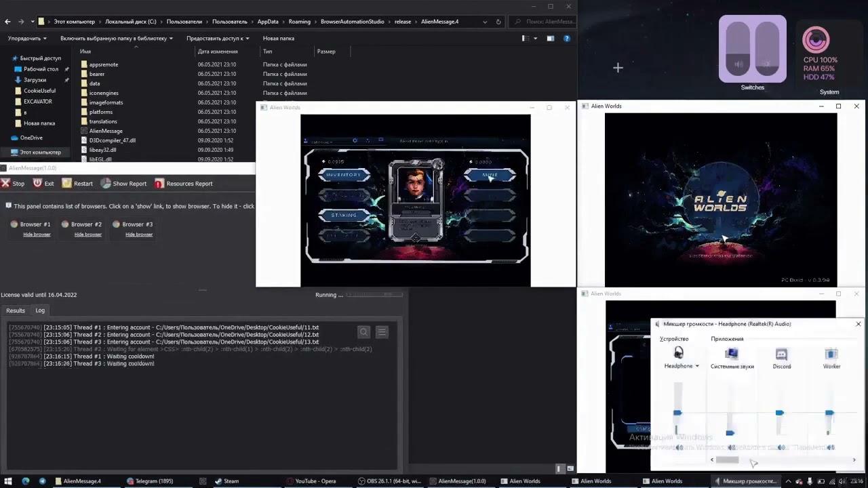Switch to the Log tab
Image resolution: width=868 pixels, height=488 pixels.
(40, 310)
